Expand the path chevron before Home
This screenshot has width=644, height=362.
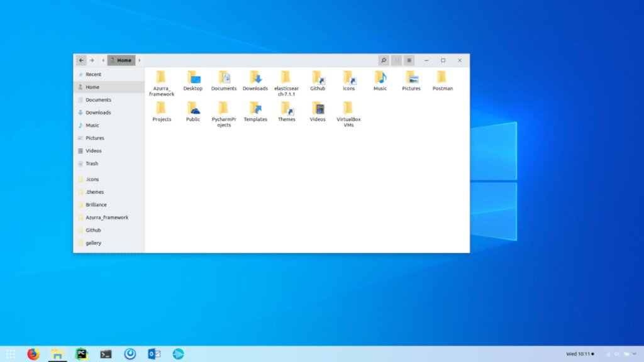pyautogui.click(x=103, y=60)
